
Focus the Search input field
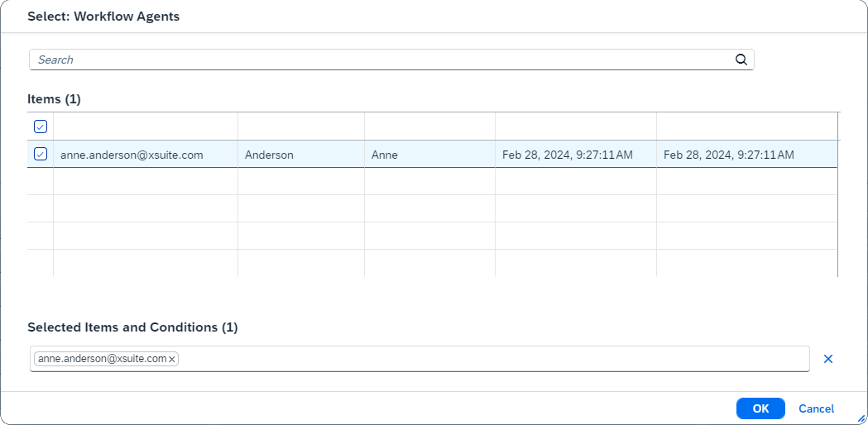[381, 60]
